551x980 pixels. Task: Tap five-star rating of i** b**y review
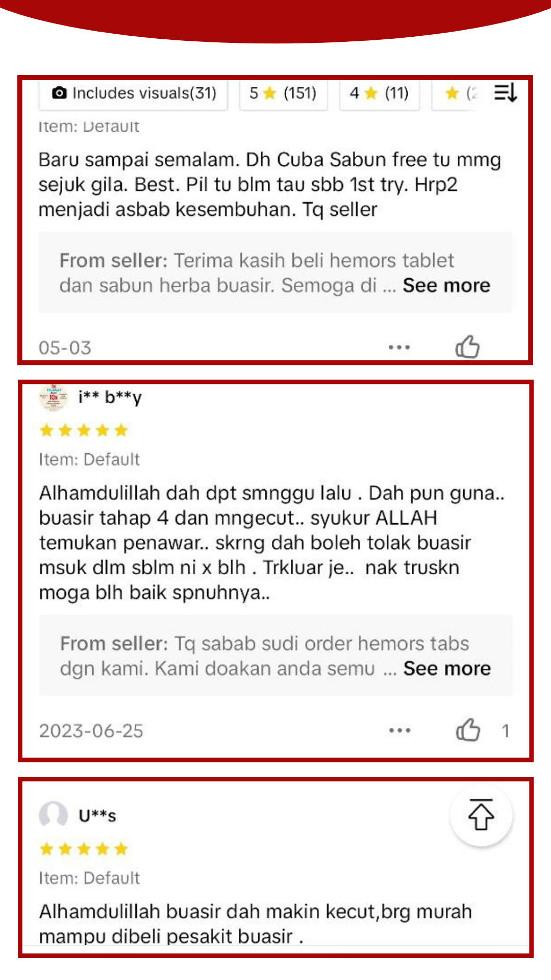pyautogui.click(x=84, y=430)
